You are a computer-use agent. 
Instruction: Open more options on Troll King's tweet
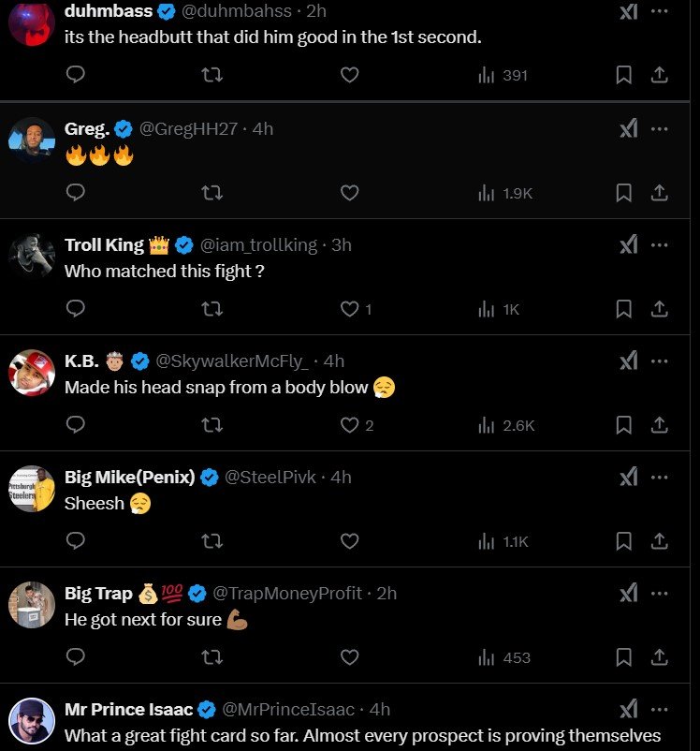(659, 245)
